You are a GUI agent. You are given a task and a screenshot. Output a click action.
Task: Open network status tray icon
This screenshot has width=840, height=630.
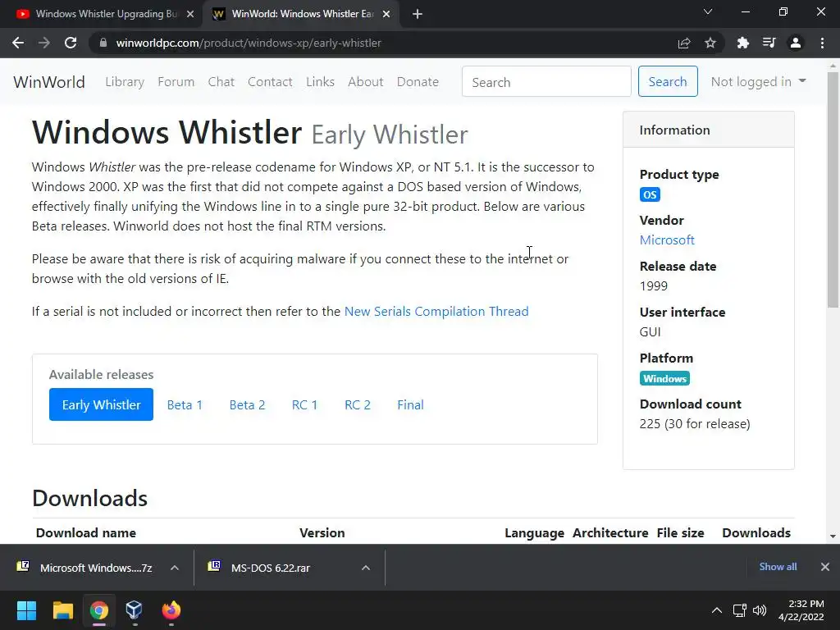pos(740,610)
